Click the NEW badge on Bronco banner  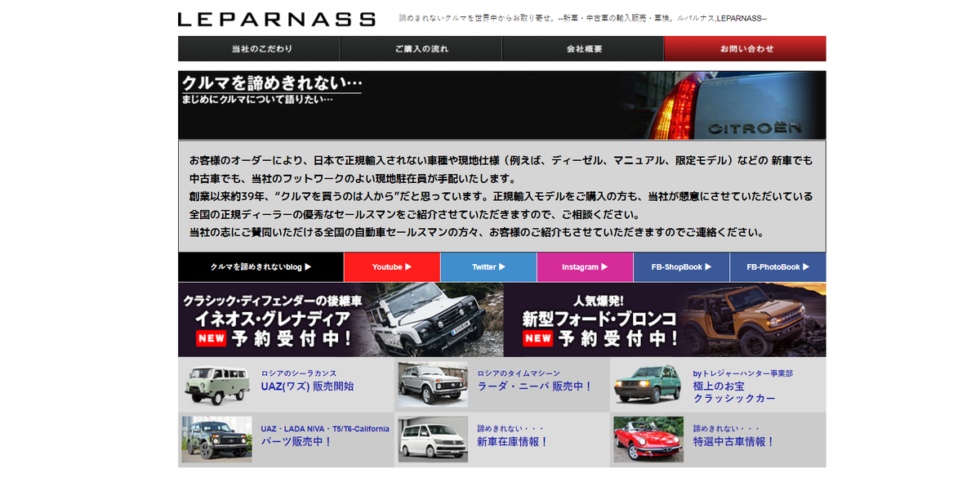point(538,338)
